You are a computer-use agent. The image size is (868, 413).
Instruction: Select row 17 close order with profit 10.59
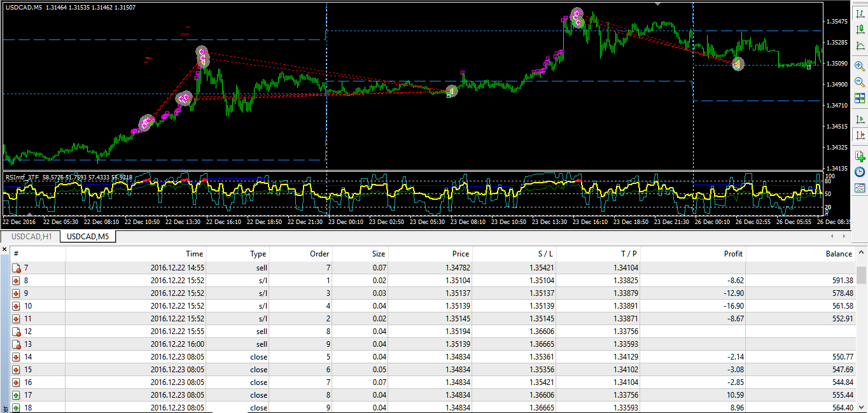click(x=433, y=395)
